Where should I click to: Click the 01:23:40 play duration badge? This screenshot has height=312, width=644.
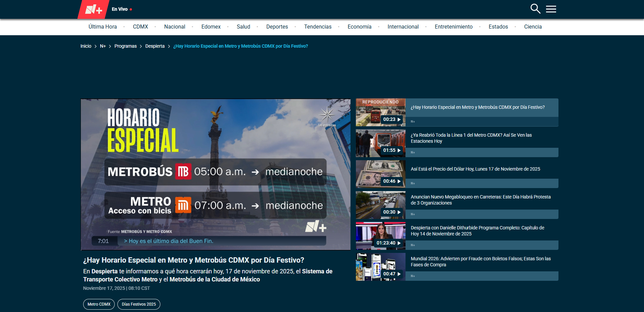click(388, 243)
